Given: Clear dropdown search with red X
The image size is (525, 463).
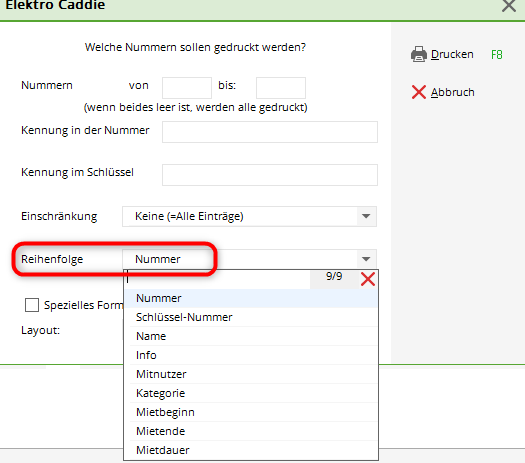Looking at the screenshot, I should pos(368,279).
